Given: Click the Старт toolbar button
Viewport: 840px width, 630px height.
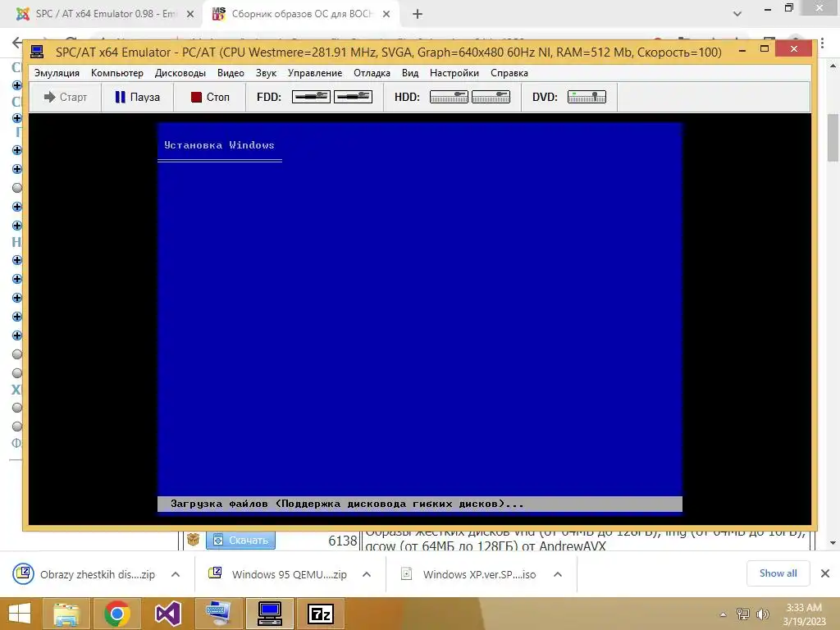Looking at the screenshot, I should 66,97.
